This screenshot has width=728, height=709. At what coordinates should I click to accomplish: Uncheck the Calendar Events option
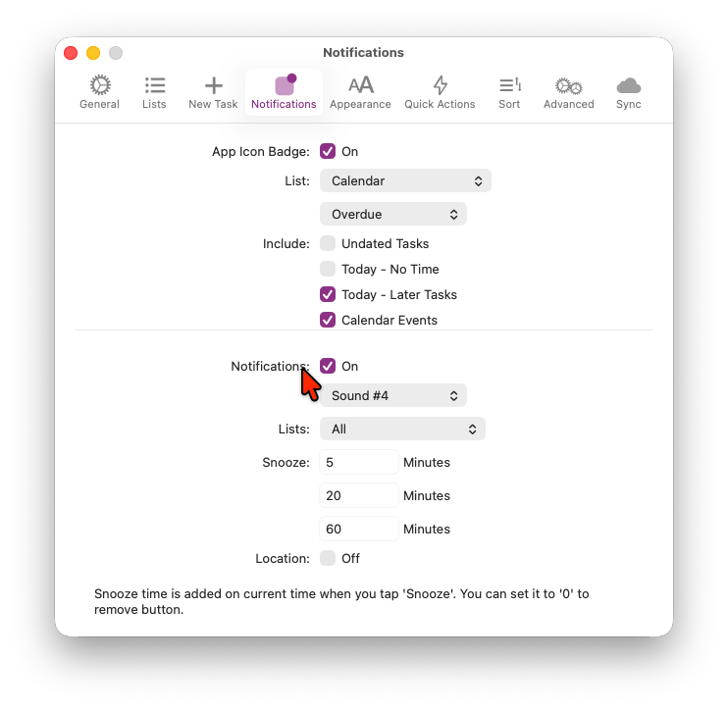[x=328, y=320]
